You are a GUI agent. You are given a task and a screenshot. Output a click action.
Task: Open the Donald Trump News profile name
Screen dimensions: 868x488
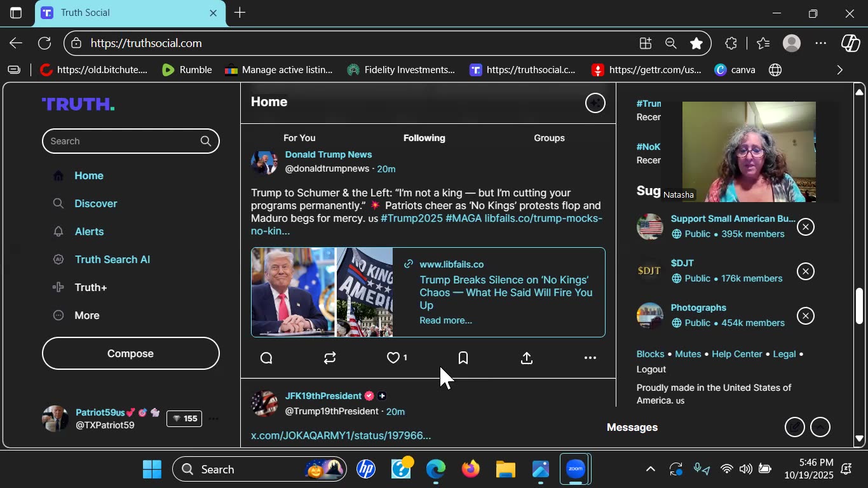point(329,154)
